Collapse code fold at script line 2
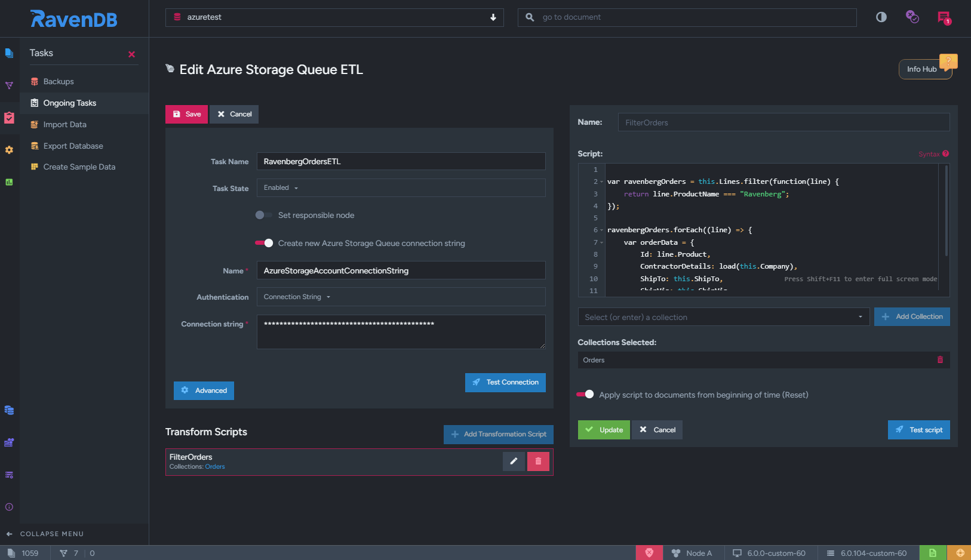Viewport: 971px width, 560px height. click(602, 182)
